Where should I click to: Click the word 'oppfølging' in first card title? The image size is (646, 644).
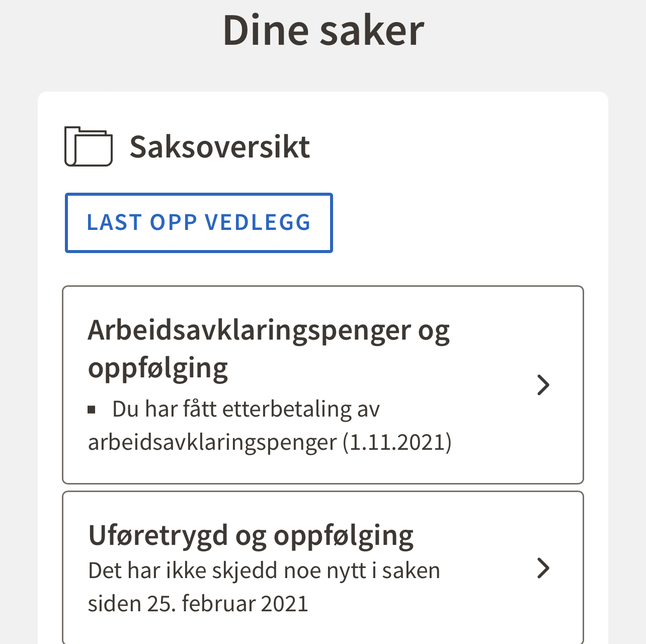pyautogui.click(x=157, y=369)
